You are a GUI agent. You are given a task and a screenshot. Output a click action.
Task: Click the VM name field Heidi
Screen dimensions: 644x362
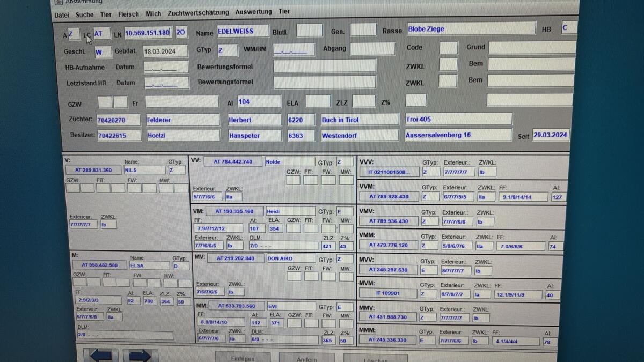tap(290, 211)
